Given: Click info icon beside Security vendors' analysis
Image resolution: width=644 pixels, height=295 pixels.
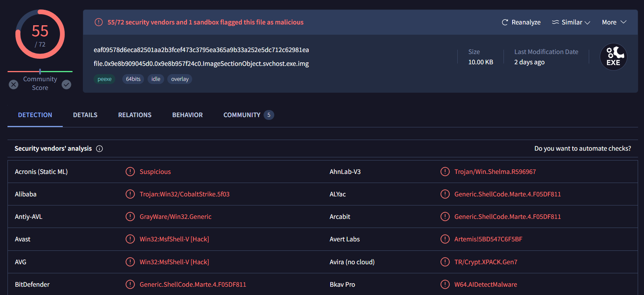Looking at the screenshot, I should pyautogui.click(x=99, y=149).
